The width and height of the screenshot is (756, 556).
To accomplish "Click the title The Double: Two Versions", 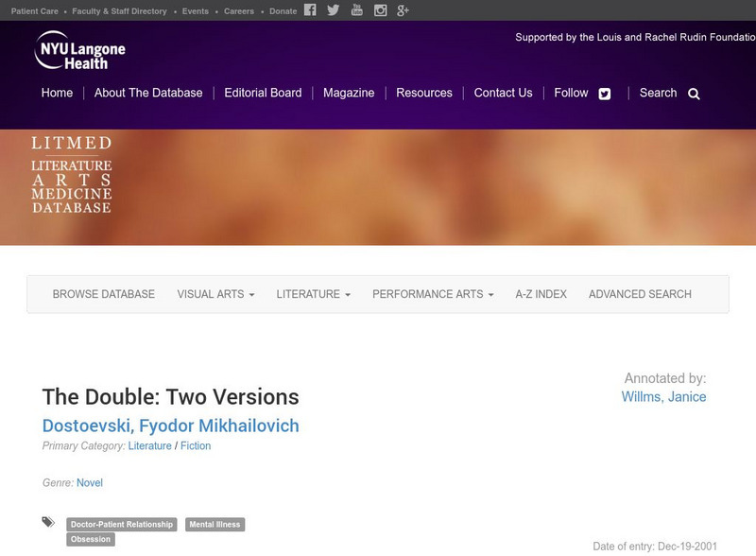I will click(171, 397).
